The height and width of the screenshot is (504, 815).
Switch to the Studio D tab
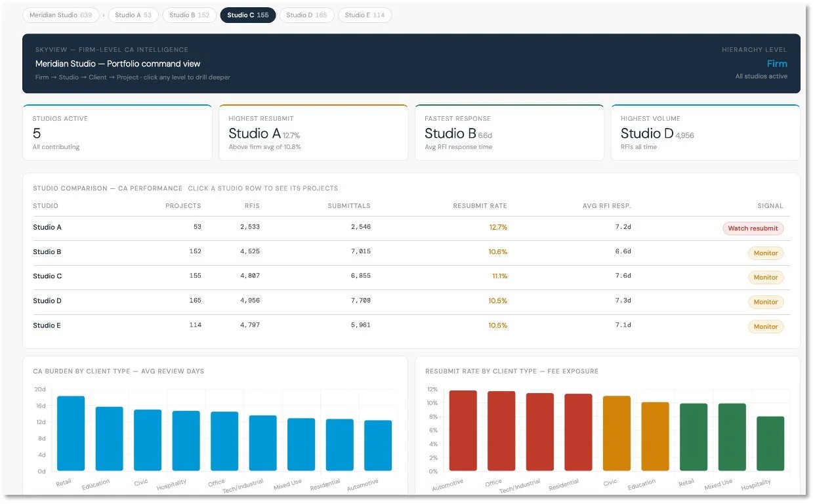pos(306,15)
